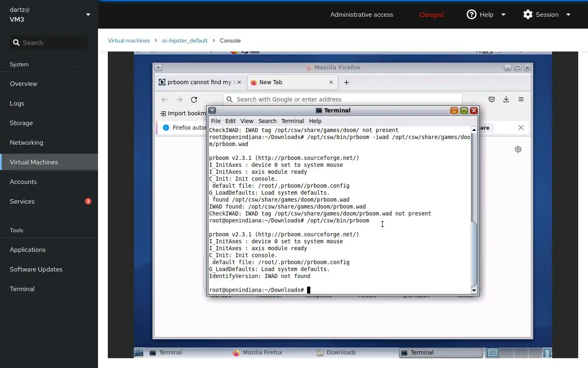Open New Tab personalize gear icon

(518, 149)
